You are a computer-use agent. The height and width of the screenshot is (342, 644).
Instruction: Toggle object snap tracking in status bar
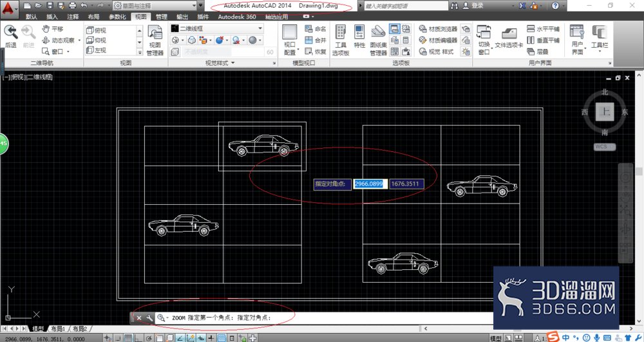180,338
